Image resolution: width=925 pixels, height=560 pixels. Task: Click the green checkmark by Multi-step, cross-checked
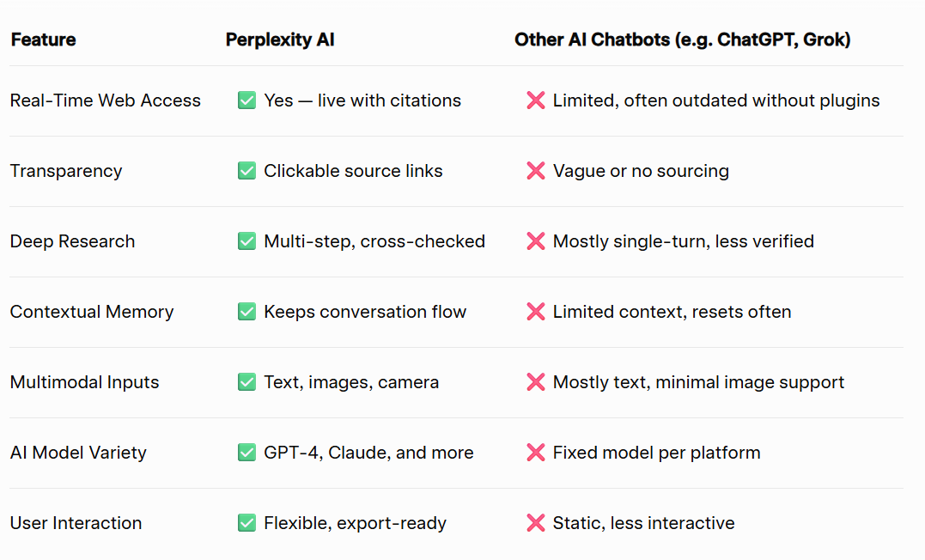click(x=246, y=240)
